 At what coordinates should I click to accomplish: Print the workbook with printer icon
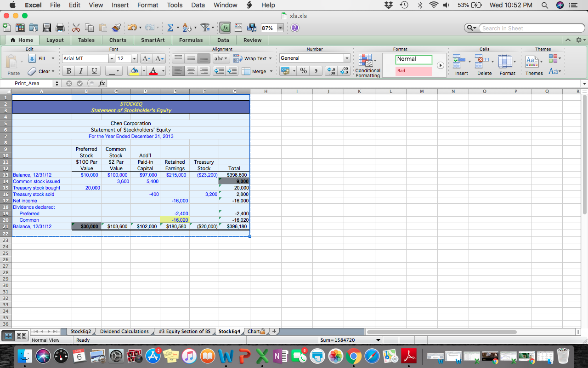[x=60, y=28]
